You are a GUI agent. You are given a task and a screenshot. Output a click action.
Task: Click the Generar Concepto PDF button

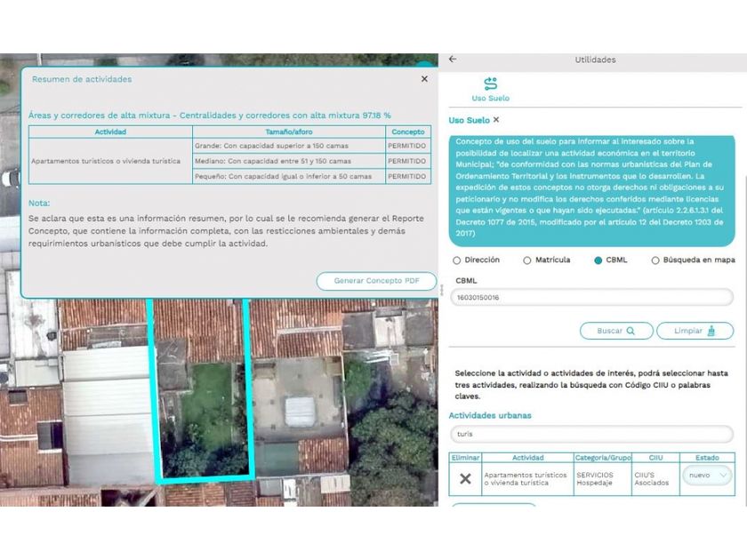[376, 281]
